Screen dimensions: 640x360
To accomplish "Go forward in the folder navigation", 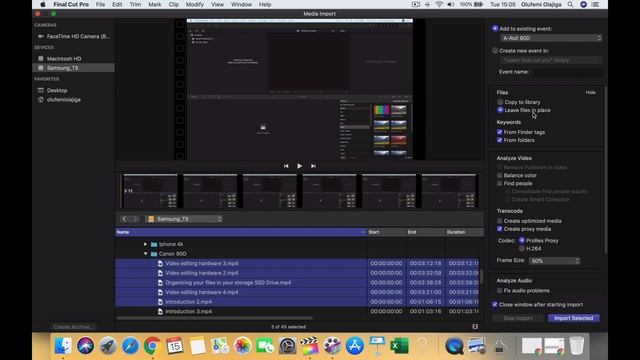I will (x=135, y=219).
